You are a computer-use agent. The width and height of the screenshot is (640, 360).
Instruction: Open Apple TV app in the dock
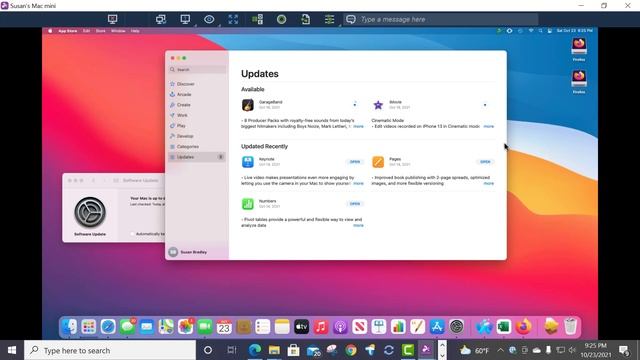[x=301, y=327]
